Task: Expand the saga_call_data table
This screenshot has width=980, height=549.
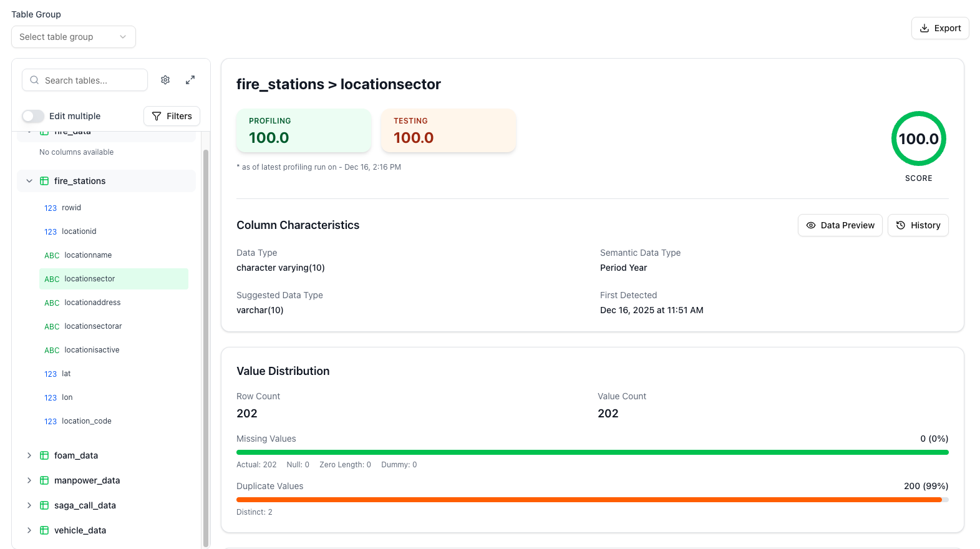Action: coord(29,505)
